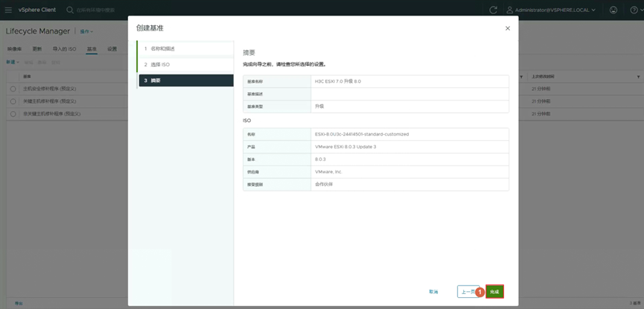
Task: Click the 取消 cancel button
Action: pyautogui.click(x=433, y=292)
